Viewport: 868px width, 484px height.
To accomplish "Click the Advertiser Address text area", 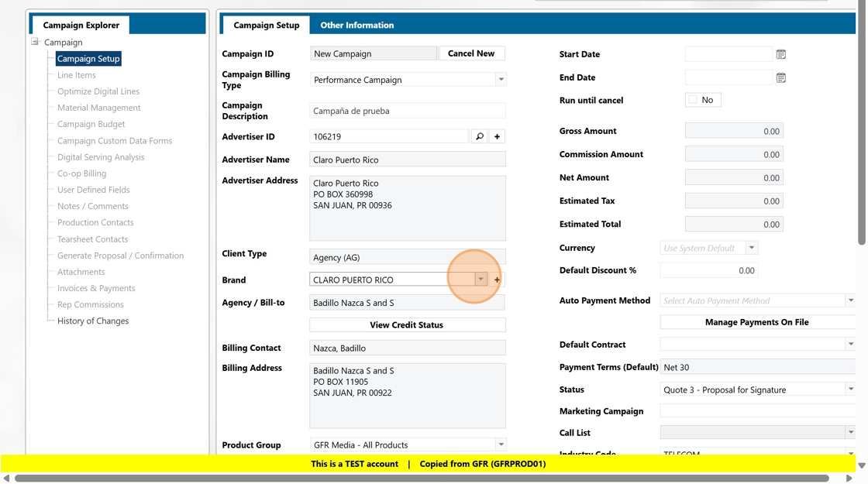I will click(x=408, y=208).
